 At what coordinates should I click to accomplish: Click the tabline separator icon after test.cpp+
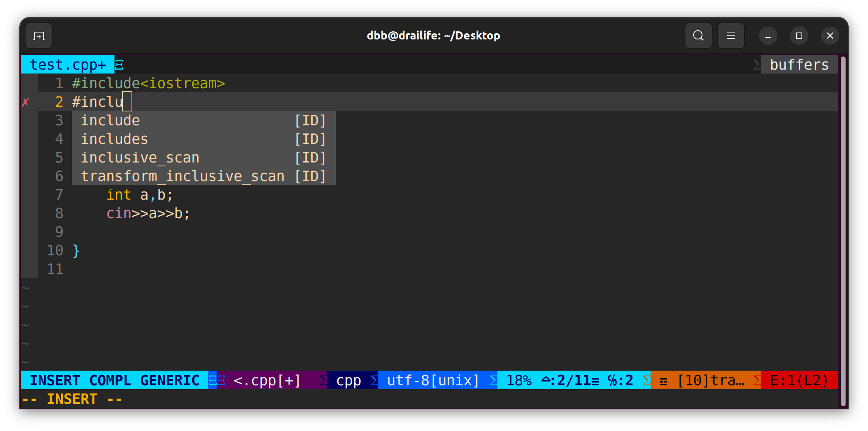119,65
